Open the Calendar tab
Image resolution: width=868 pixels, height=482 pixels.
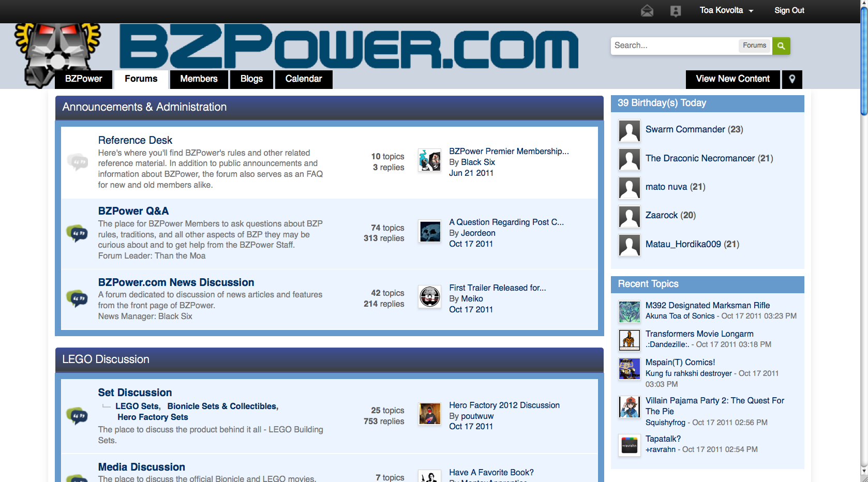[304, 79]
